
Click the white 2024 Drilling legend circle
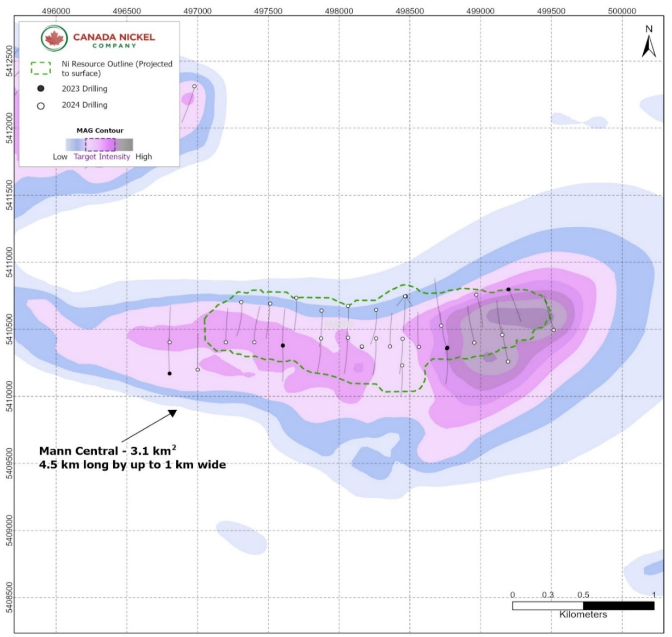[41, 106]
